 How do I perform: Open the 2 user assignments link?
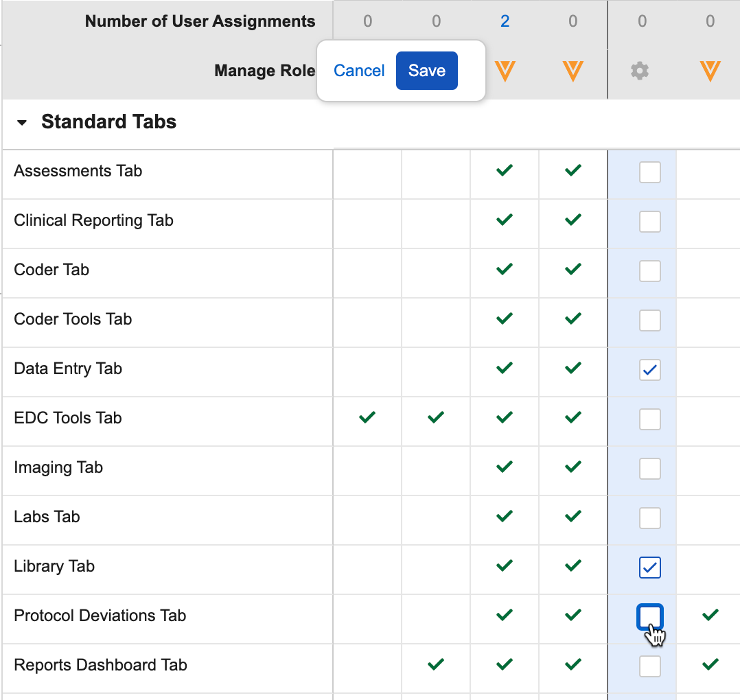[x=505, y=21]
